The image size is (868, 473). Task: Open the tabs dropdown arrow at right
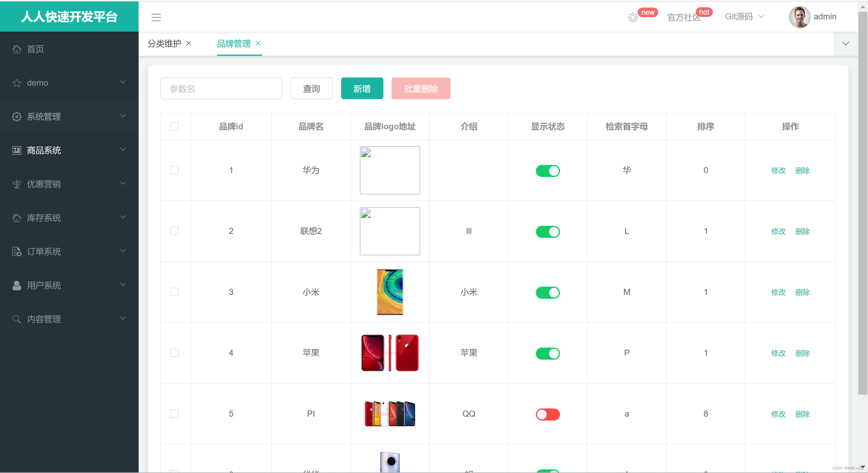845,44
